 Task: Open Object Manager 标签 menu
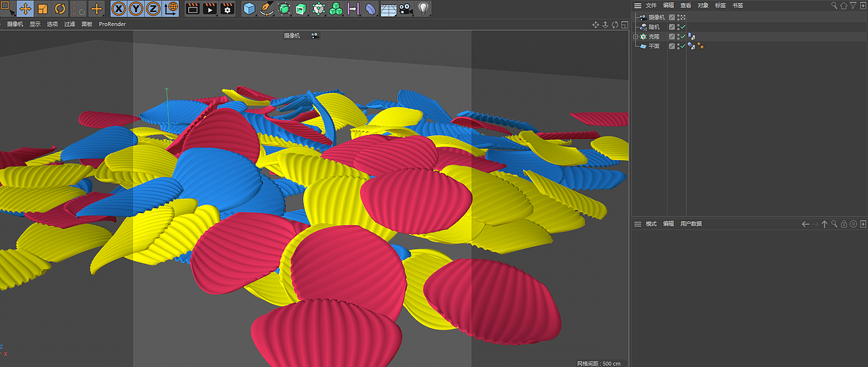pos(720,5)
